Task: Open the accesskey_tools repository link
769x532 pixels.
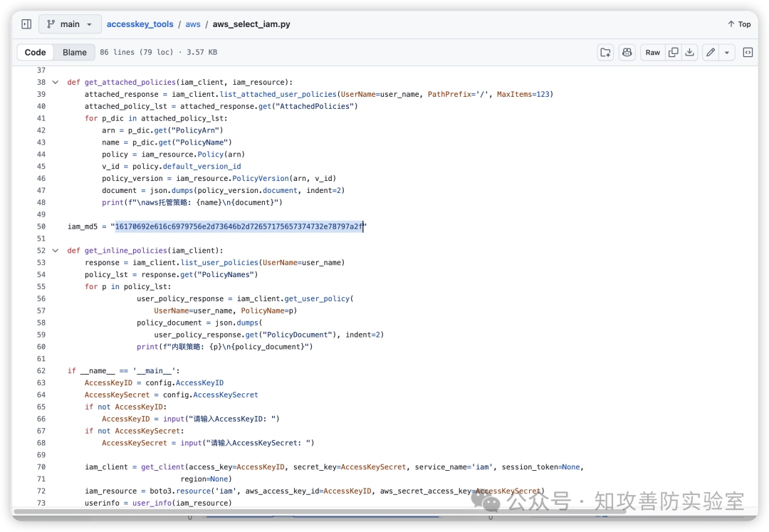Action: tap(140, 24)
